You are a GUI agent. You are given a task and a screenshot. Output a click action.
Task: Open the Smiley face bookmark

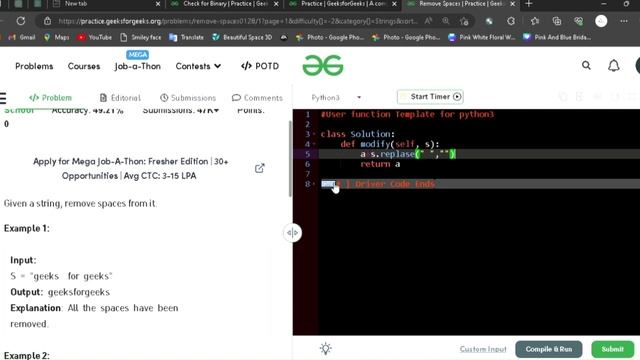(141, 37)
